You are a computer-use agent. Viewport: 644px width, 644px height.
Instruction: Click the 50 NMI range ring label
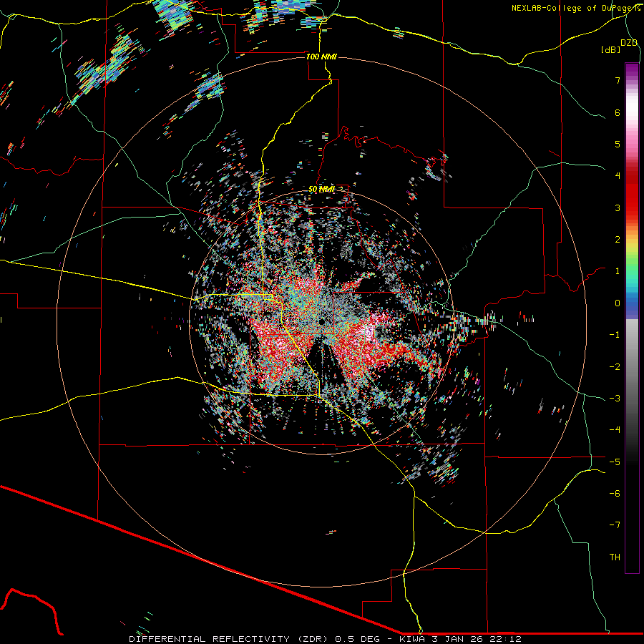point(321,189)
